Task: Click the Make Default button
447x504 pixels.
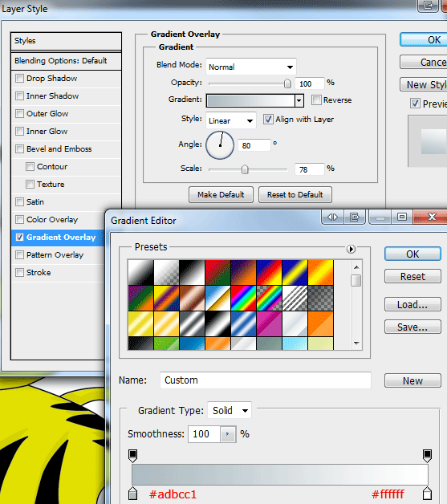Action: pyautogui.click(x=221, y=195)
